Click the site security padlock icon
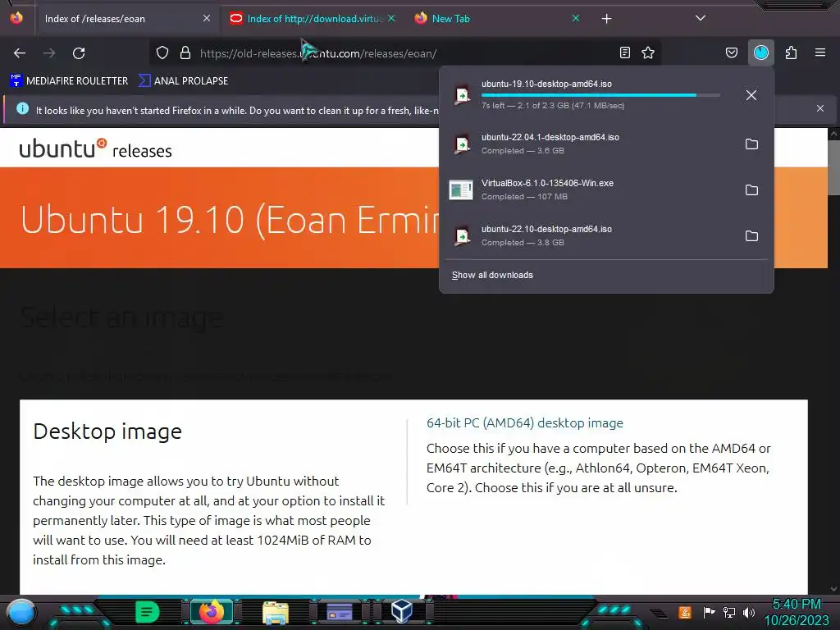 [x=185, y=53]
